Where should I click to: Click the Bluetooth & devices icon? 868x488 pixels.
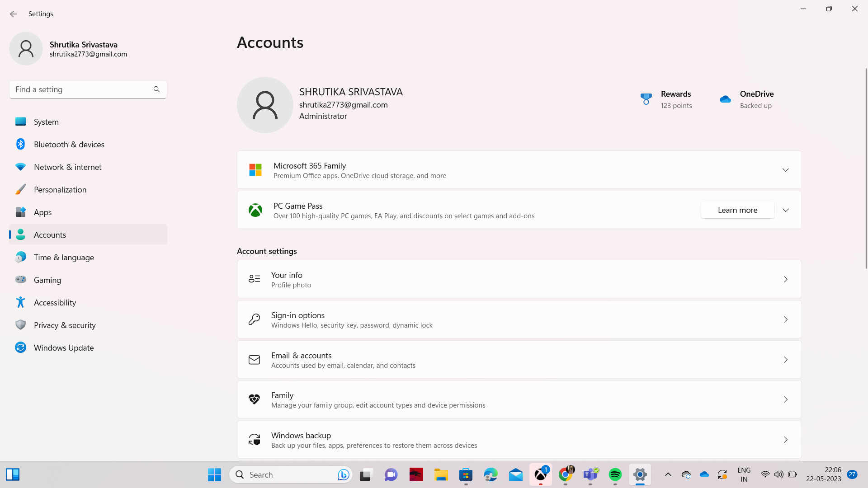[20, 144]
